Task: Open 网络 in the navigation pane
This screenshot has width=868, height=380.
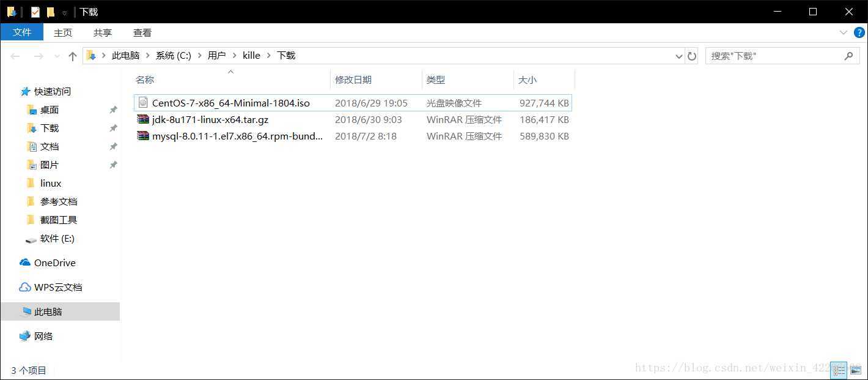Action: (43, 336)
